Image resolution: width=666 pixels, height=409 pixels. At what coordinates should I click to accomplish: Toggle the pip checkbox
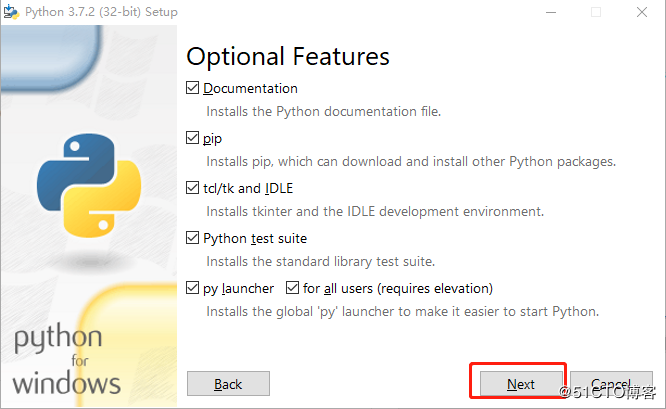click(192, 138)
